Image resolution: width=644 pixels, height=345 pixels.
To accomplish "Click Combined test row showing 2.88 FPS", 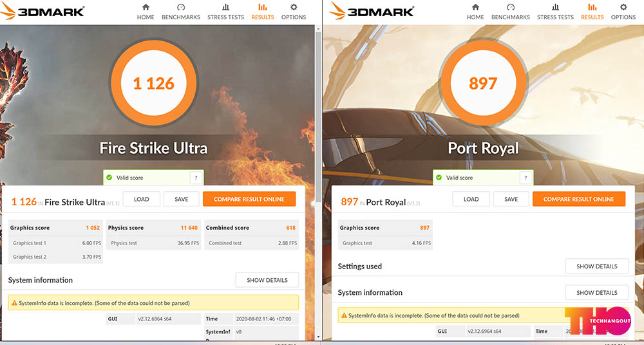I will click(252, 243).
